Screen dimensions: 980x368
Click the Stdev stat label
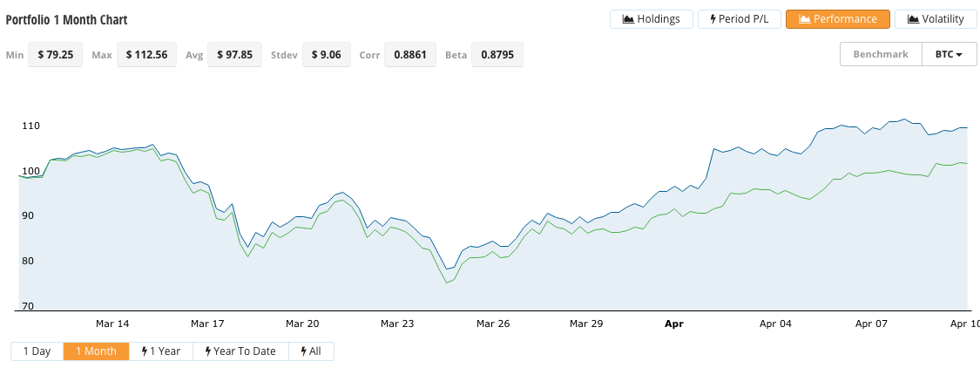[x=284, y=55]
